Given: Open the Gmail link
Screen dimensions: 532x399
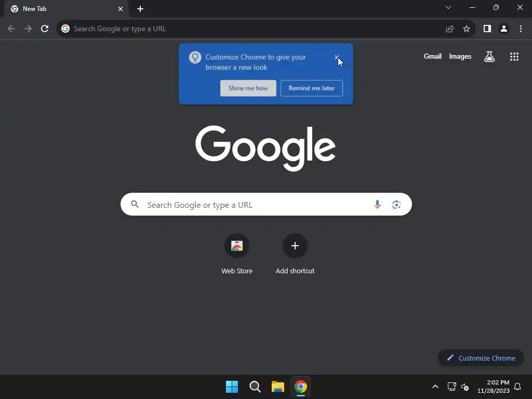Looking at the screenshot, I should click(433, 57).
